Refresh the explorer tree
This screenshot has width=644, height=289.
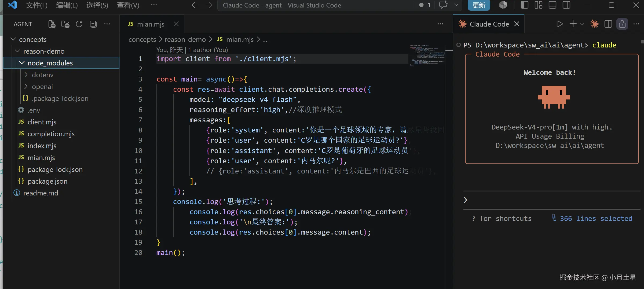79,24
